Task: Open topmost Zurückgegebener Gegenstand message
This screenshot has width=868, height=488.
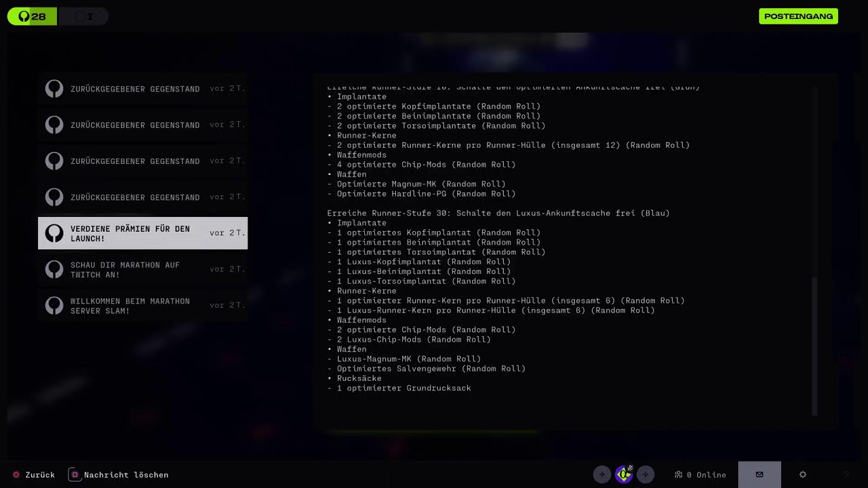Action: [142, 89]
